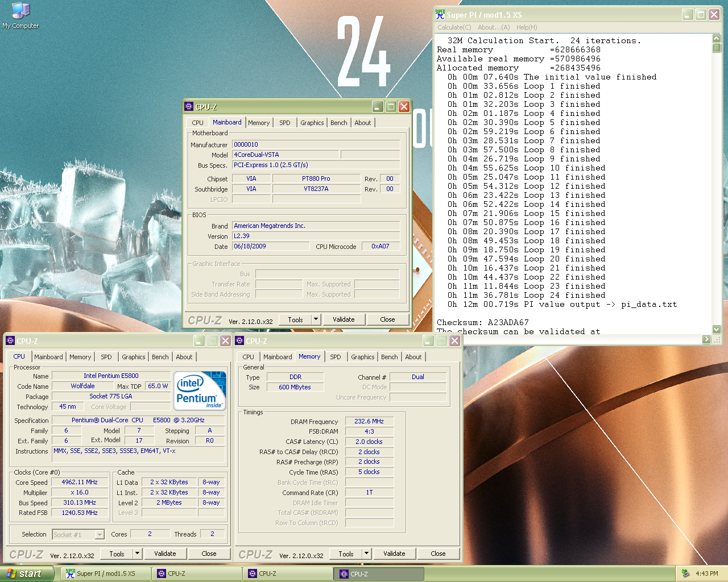Viewport: 728px width, 582px height.
Task: Switch to the middle CPU-Z taskbar button
Action: coord(288,573)
